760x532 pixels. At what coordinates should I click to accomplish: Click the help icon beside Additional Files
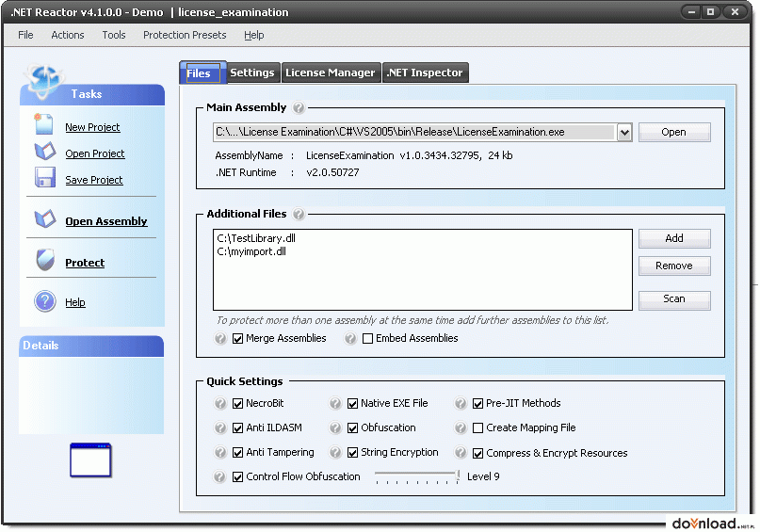(x=299, y=214)
